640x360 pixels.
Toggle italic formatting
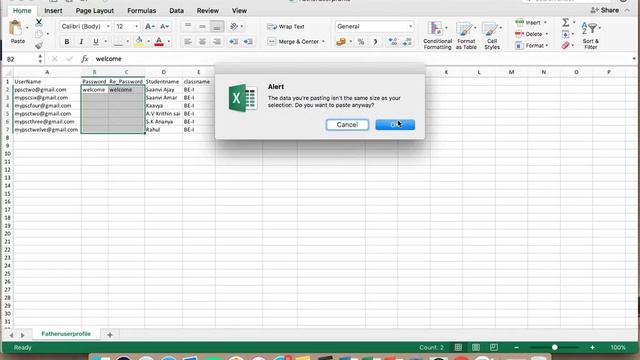coord(81,42)
